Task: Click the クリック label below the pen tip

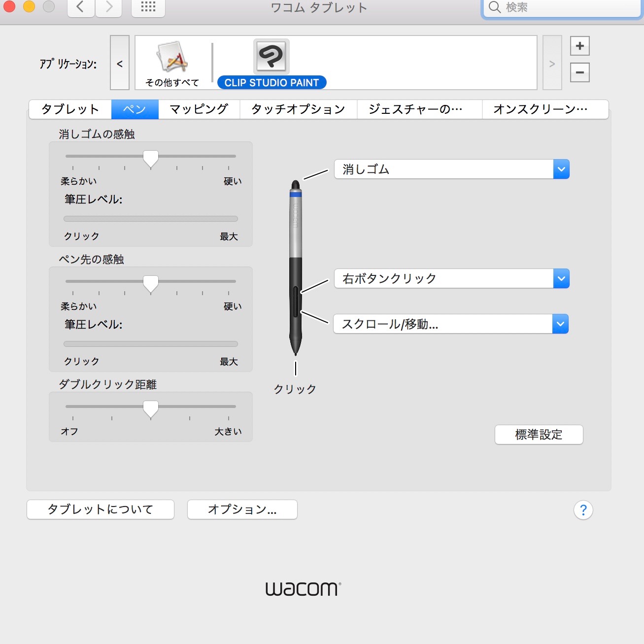Action: pos(295,389)
